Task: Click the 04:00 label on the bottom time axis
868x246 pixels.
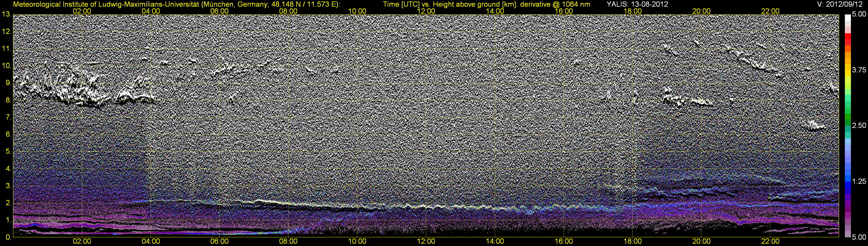Action: tap(151, 242)
